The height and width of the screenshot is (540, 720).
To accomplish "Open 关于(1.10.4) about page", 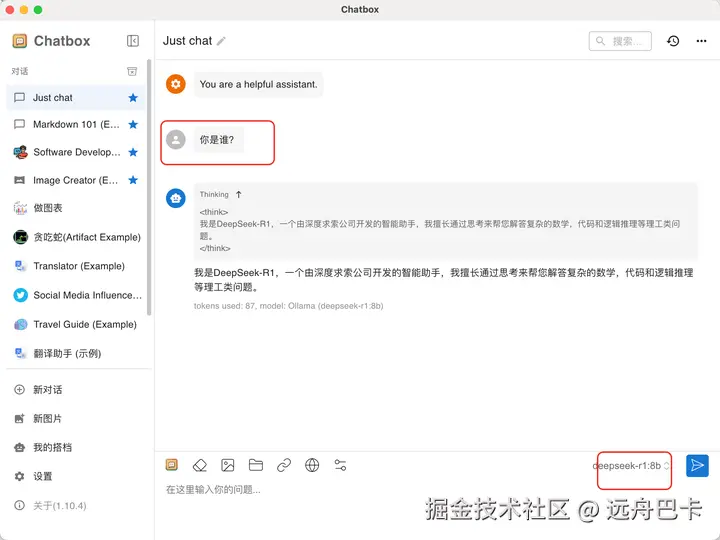I will tap(76, 506).
